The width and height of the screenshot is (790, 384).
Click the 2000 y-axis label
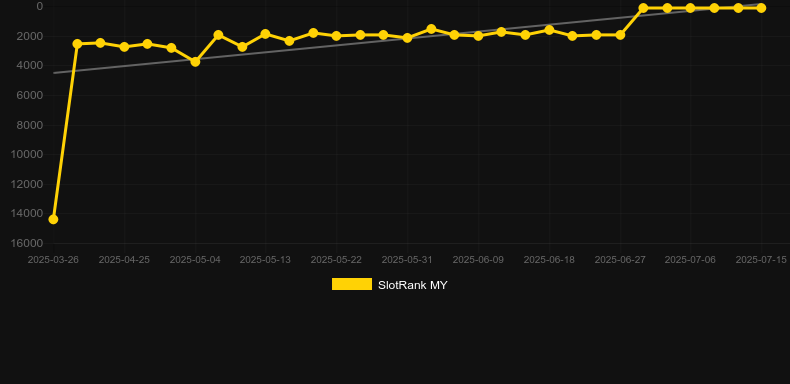click(30, 36)
